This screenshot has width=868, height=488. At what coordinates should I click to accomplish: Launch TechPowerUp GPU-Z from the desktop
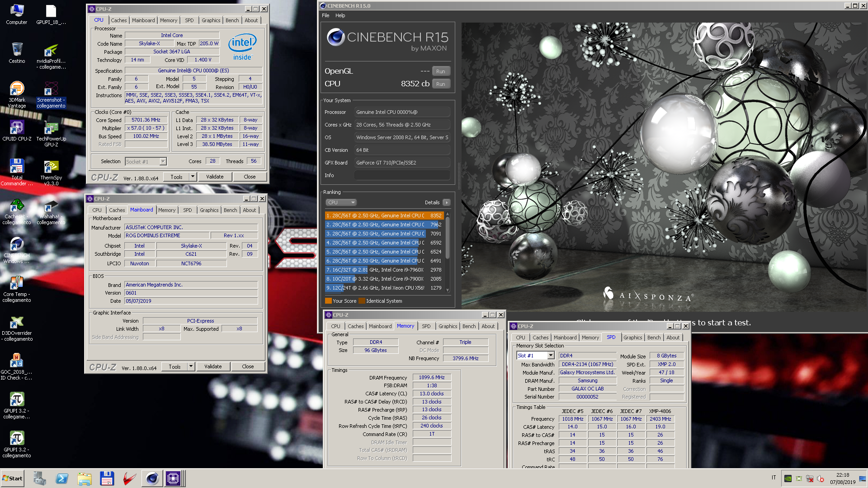pos(51,133)
